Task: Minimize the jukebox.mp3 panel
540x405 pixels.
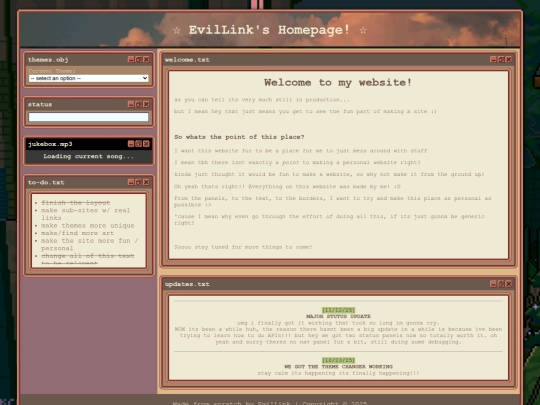Action: tap(131, 144)
